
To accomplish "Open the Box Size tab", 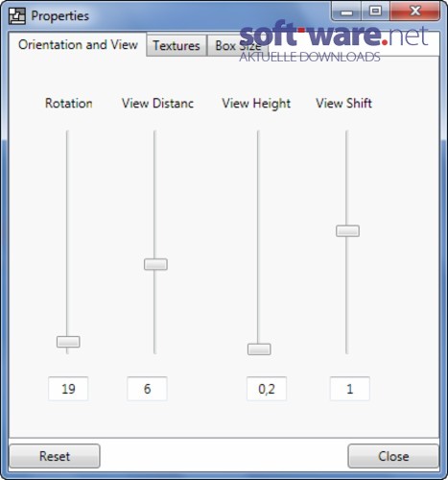I will point(238,45).
